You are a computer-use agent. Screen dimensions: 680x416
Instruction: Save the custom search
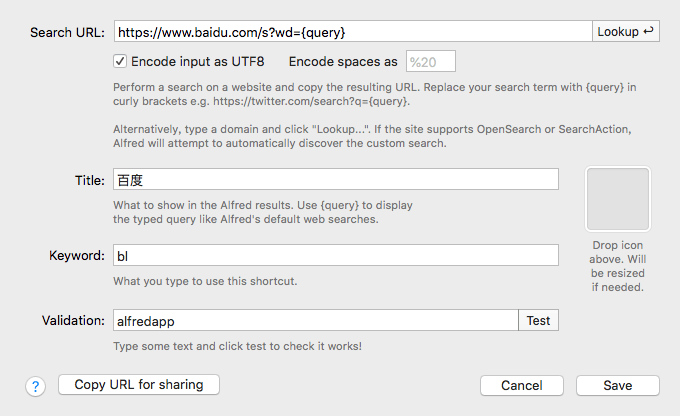point(618,386)
